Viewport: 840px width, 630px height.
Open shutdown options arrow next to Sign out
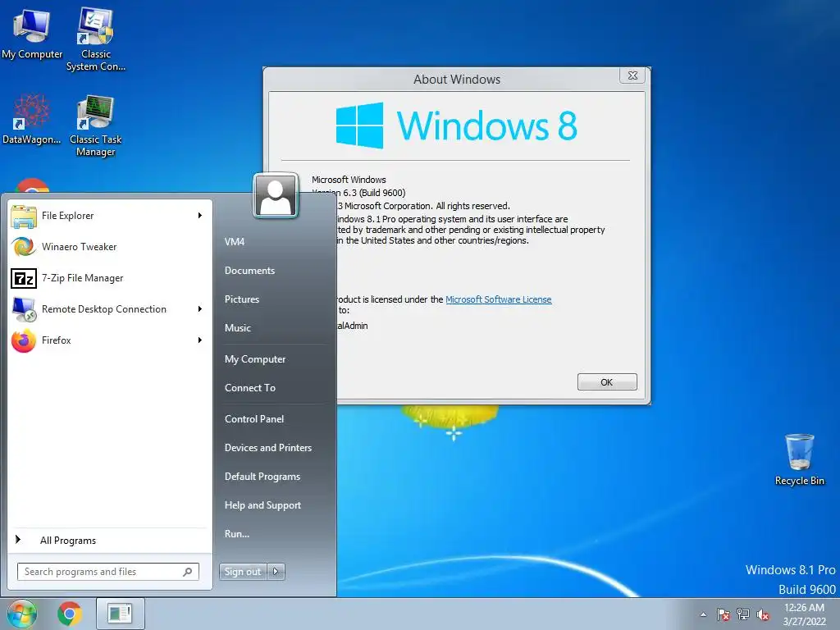(x=276, y=572)
